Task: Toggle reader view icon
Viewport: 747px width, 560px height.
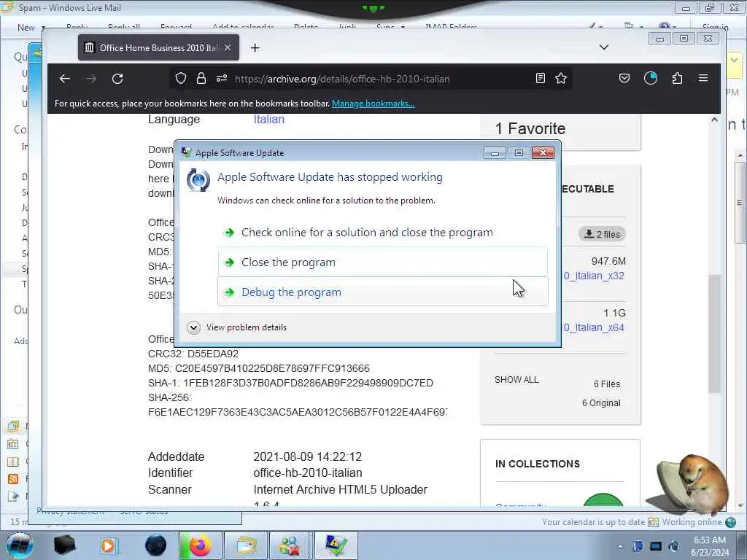Action: [x=541, y=78]
